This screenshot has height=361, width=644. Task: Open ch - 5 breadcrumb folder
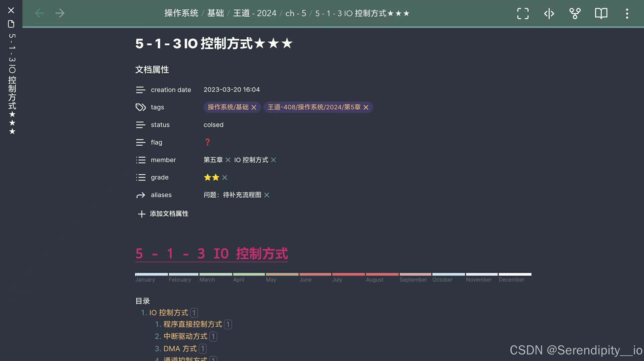296,13
